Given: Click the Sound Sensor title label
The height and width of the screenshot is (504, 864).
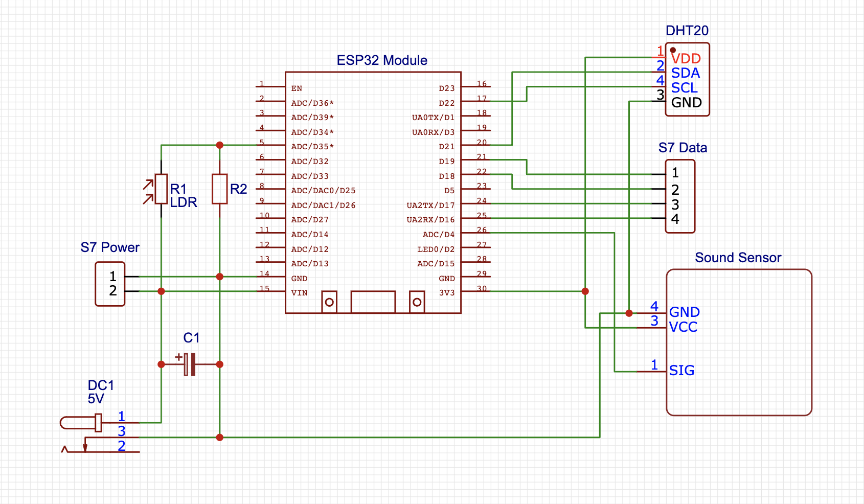Looking at the screenshot, I should [x=738, y=258].
